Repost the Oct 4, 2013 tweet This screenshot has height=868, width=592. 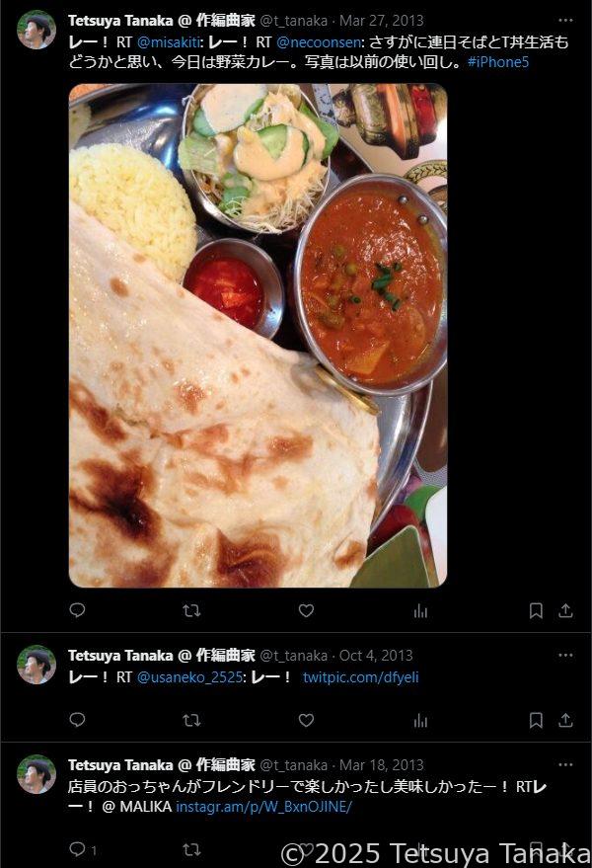(x=191, y=720)
